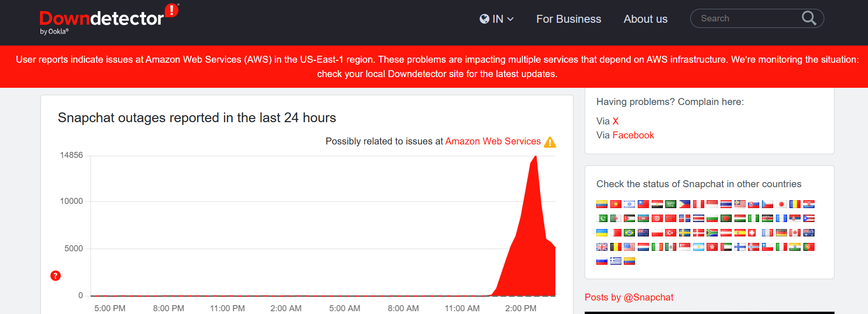Check Snapchat status in Sweden
The image size is (868, 314).
tap(684, 233)
